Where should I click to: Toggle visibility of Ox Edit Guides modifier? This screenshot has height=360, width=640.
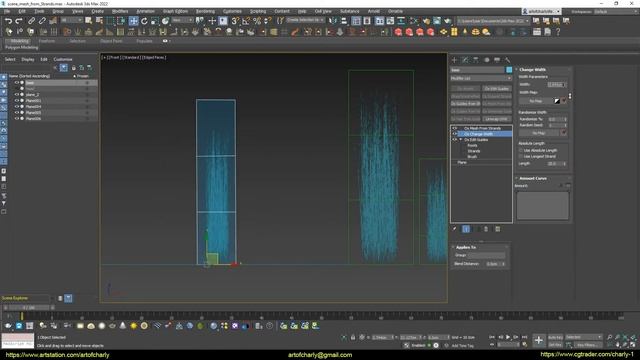point(454,140)
